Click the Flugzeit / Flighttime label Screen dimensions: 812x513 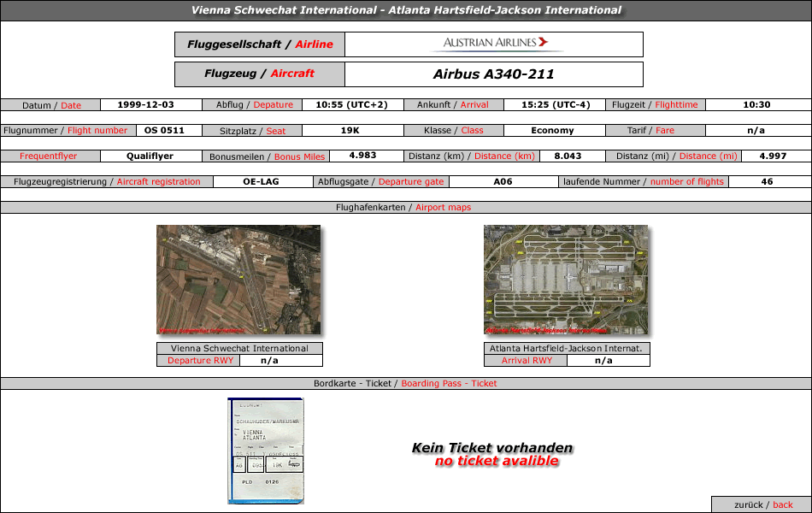coord(655,104)
